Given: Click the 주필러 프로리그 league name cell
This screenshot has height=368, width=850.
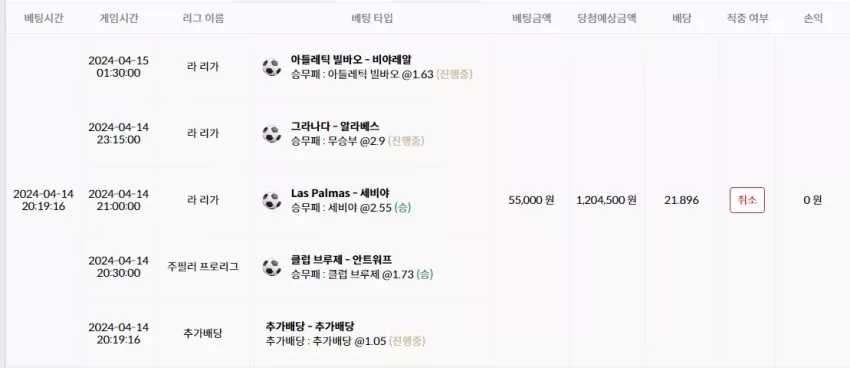Looking at the screenshot, I should coord(203,267).
